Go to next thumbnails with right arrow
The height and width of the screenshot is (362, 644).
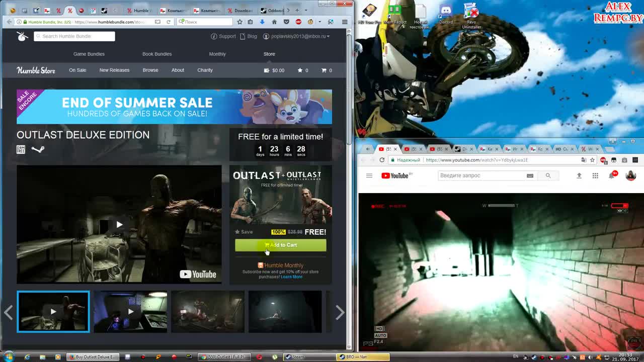(x=340, y=312)
